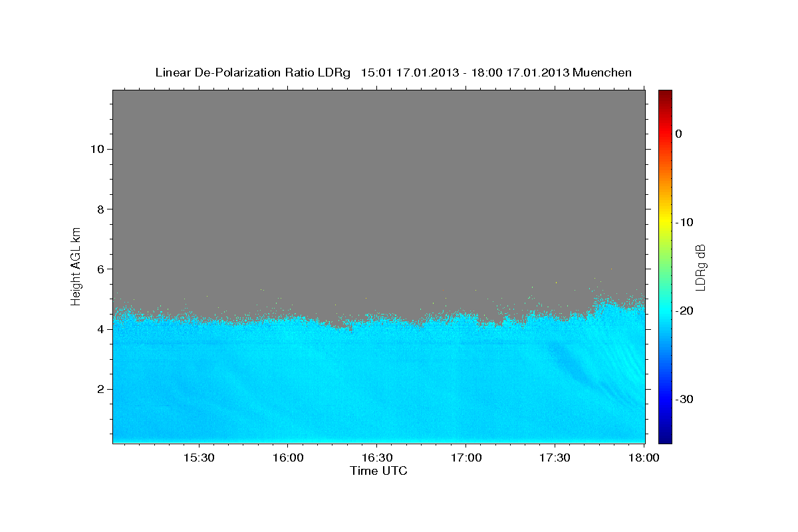
Task: Click the "Time UTC" axis label
Action: pyautogui.click(x=378, y=471)
